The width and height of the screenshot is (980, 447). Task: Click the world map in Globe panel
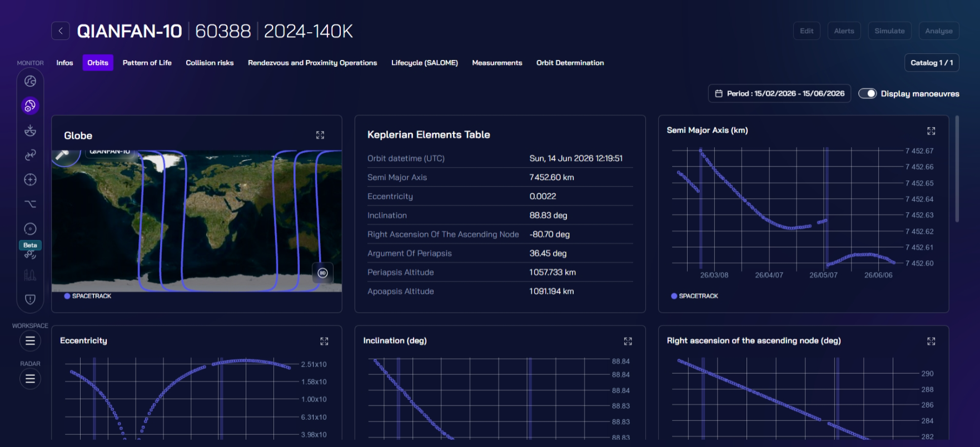[x=197, y=221]
